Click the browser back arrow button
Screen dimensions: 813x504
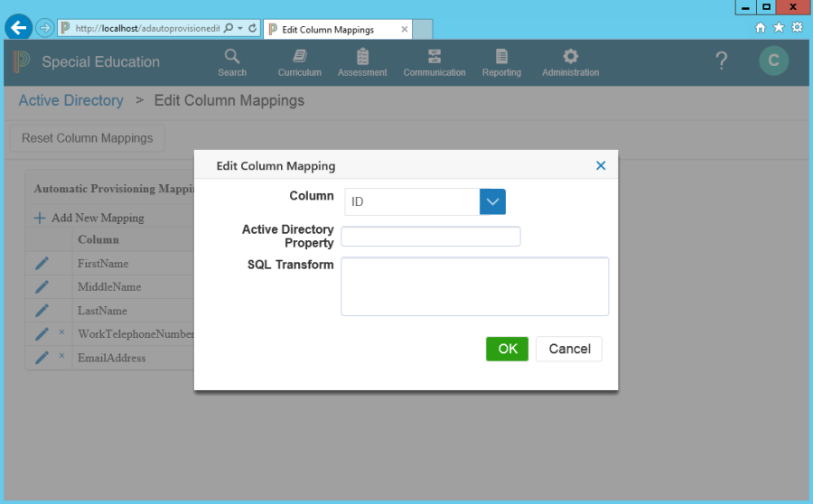point(18,28)
